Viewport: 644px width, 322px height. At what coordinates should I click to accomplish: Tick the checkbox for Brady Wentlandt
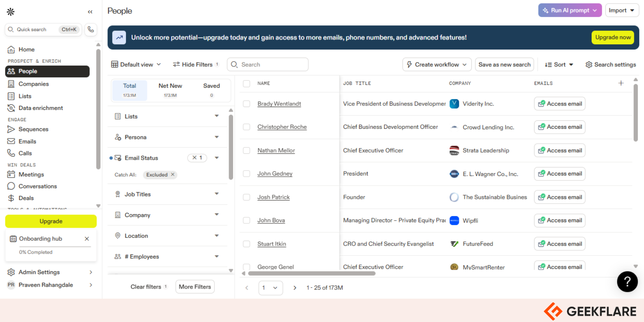tap(247, 104)
